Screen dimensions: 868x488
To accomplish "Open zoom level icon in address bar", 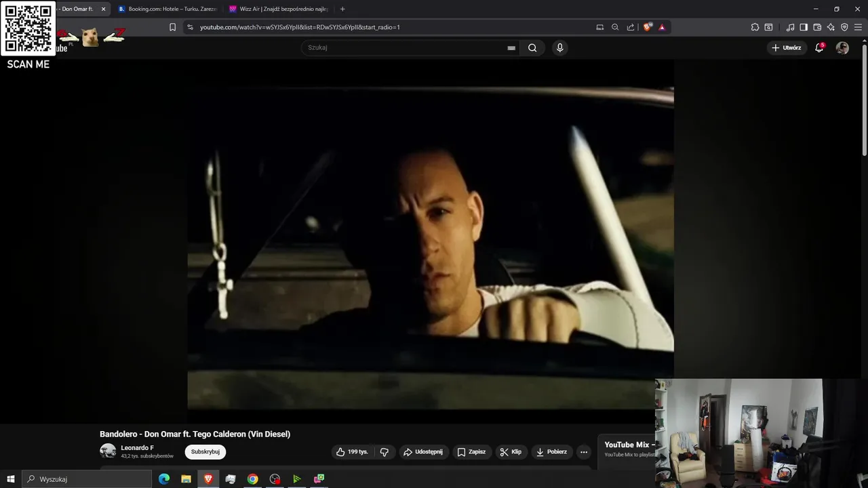I will pyautogui.click(x=615, y=27).
